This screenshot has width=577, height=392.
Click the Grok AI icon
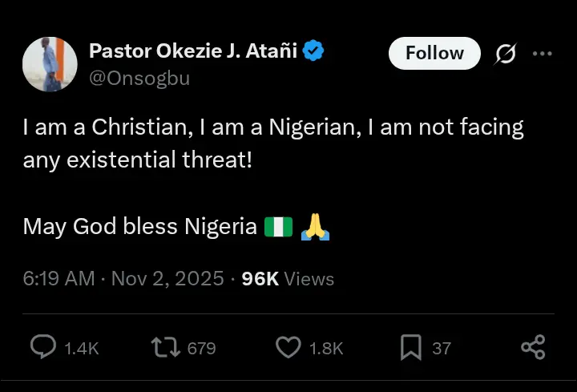tap(505, 54)
